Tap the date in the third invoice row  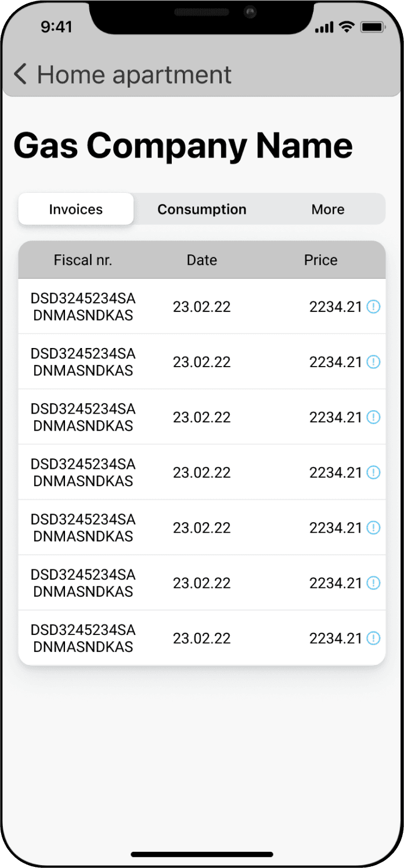coord(202,417)
